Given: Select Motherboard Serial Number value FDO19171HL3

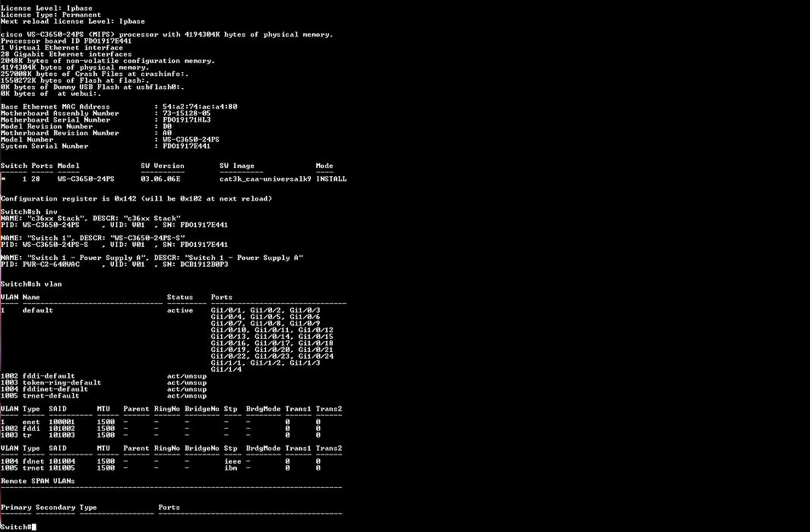Looking at the screenshot, I should [x=186, y=120].
